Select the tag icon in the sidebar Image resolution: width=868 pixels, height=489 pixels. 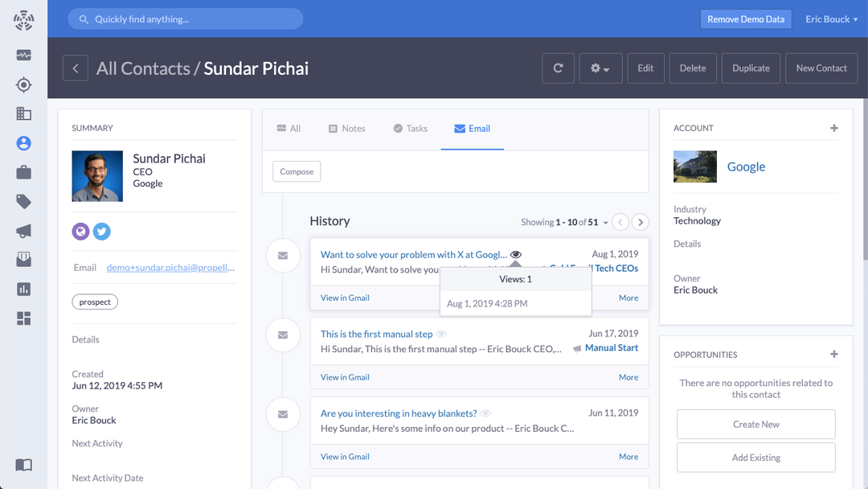click(x=23, y=201)
